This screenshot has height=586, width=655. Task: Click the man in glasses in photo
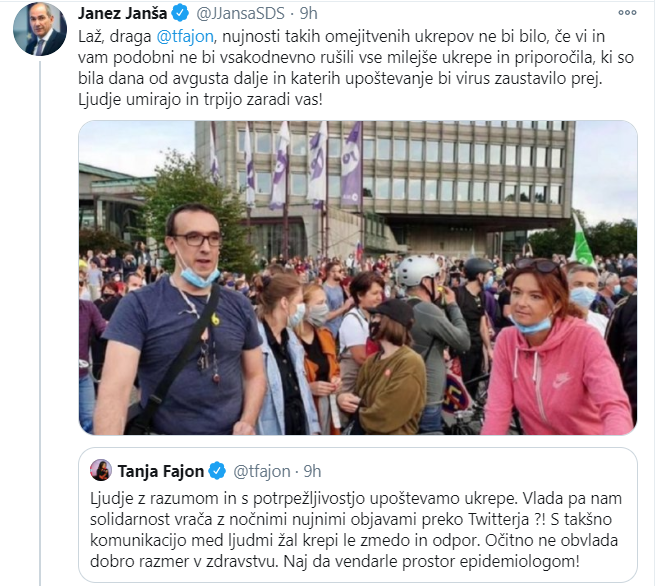coord(180,322)
